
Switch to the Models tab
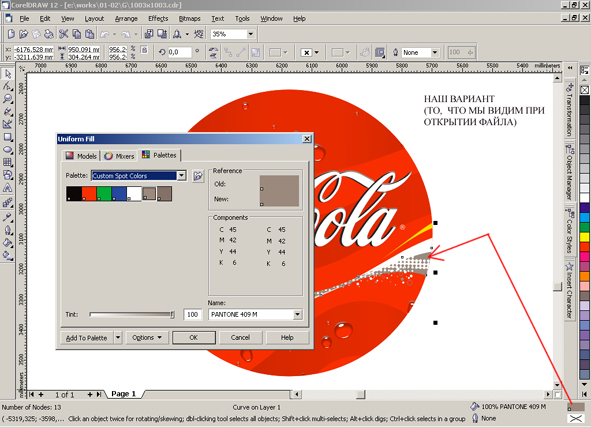81,156
